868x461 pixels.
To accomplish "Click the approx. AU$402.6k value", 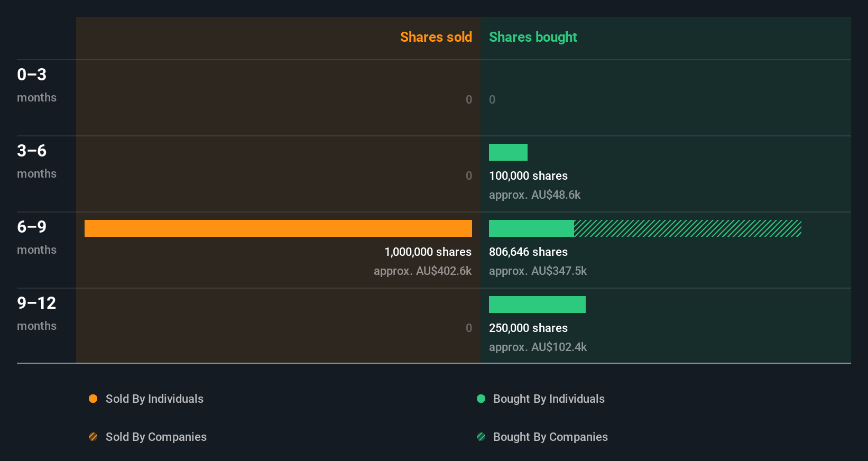I will pos(422,271).
